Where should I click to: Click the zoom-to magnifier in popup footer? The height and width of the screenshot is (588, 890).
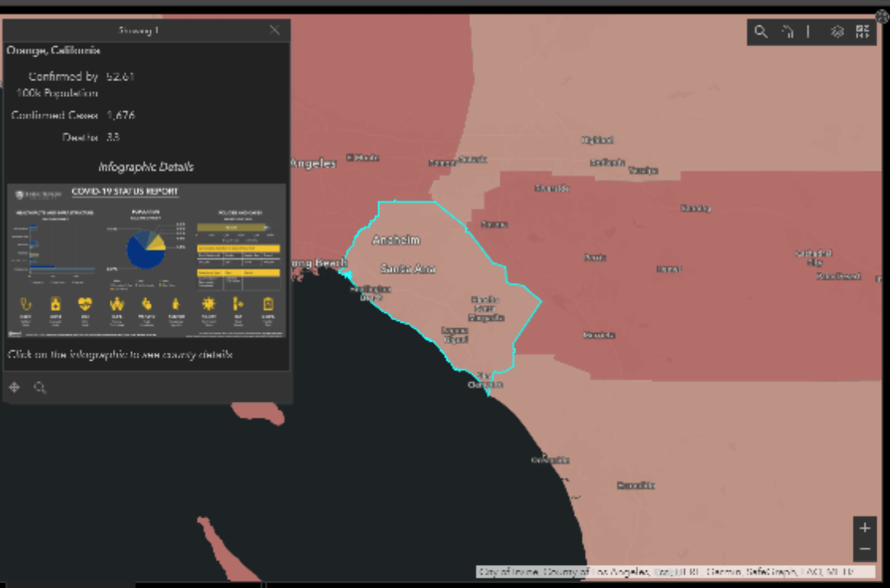pos(40,388)
